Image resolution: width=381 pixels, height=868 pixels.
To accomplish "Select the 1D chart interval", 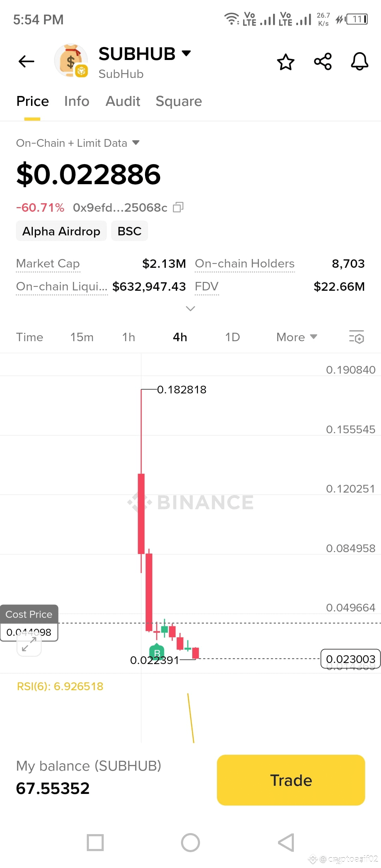I will (x=232, y=337).
